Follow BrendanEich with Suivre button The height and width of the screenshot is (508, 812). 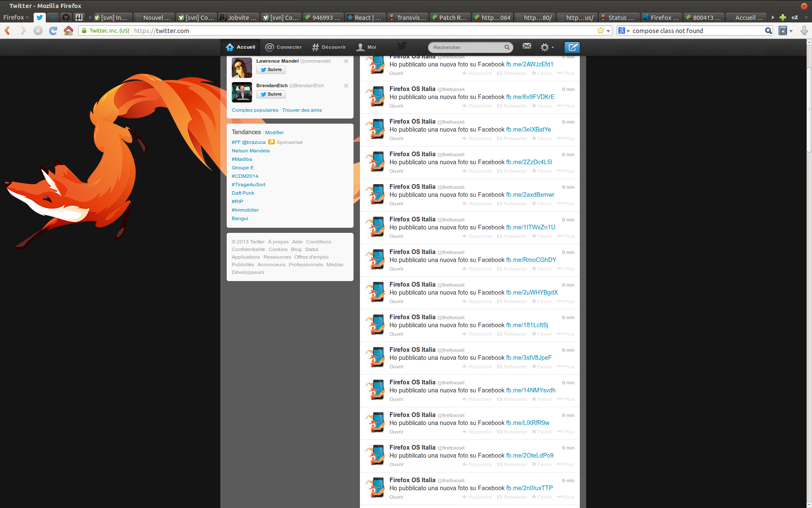[x=271, y=94]
